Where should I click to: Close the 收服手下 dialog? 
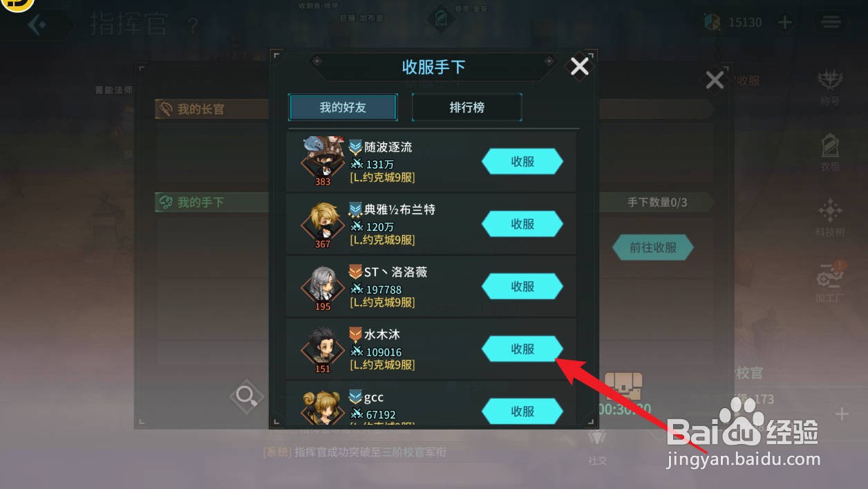(x=579, y=66)
